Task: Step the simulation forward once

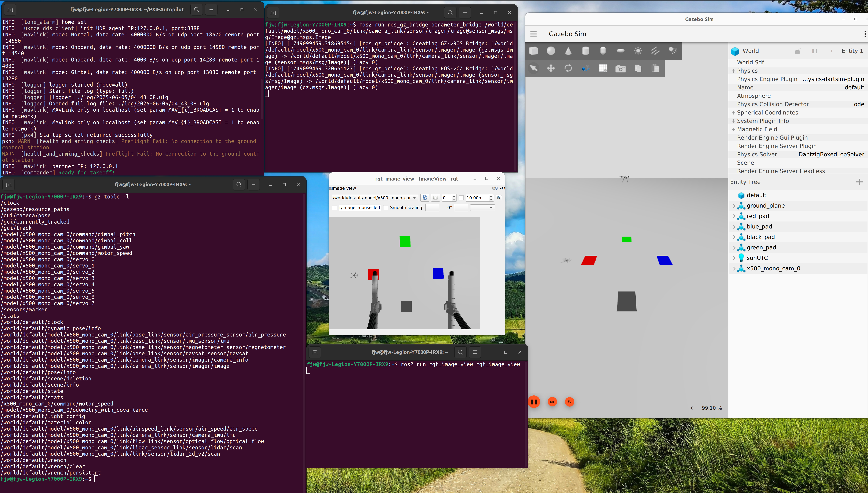Action: (552, 402)
